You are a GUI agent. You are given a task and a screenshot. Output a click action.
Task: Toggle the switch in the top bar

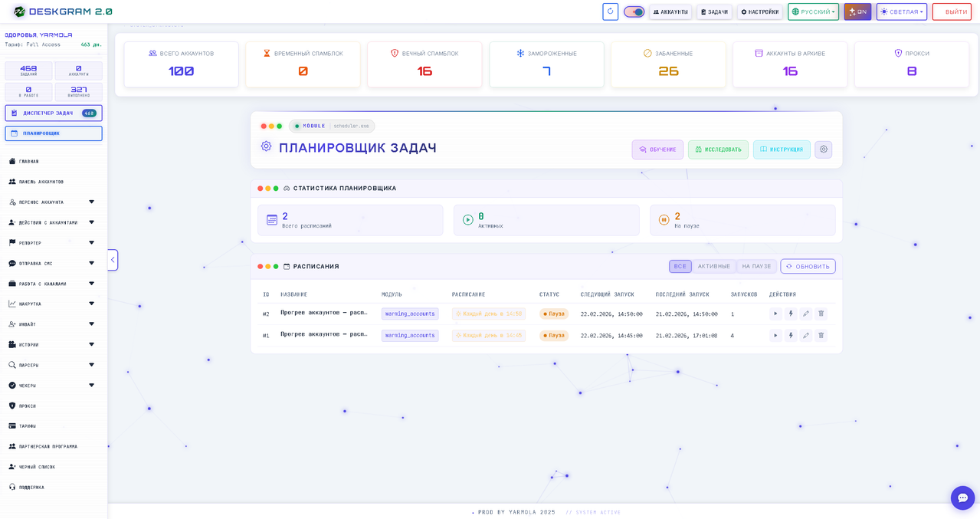click(634, 11)
